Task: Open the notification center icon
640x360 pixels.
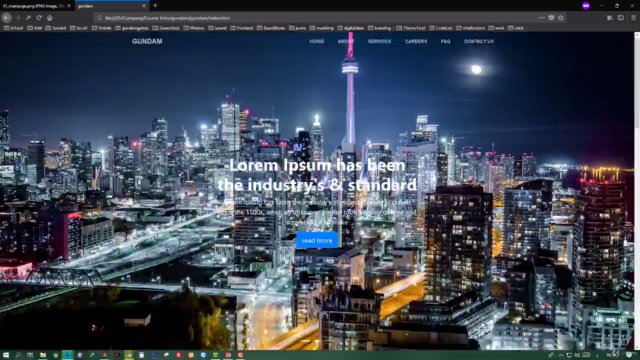Action: 629,355
